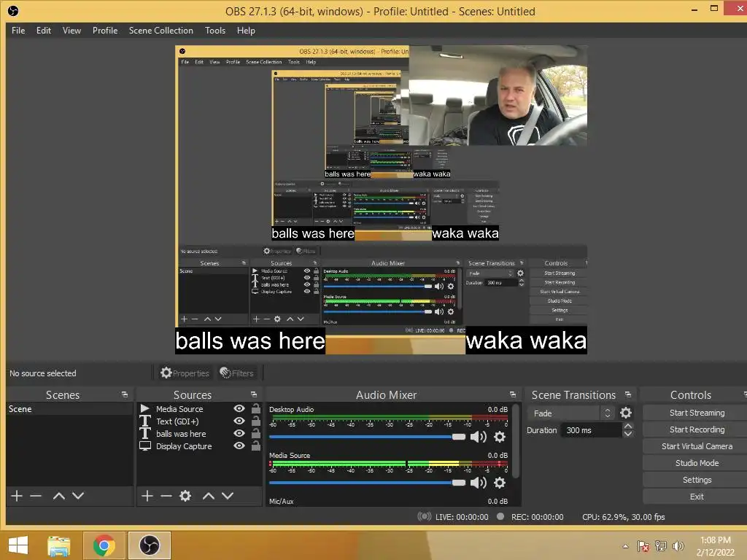The image size is (747, 560).
Task: Click Start Streaming
Action: (697, 413)
